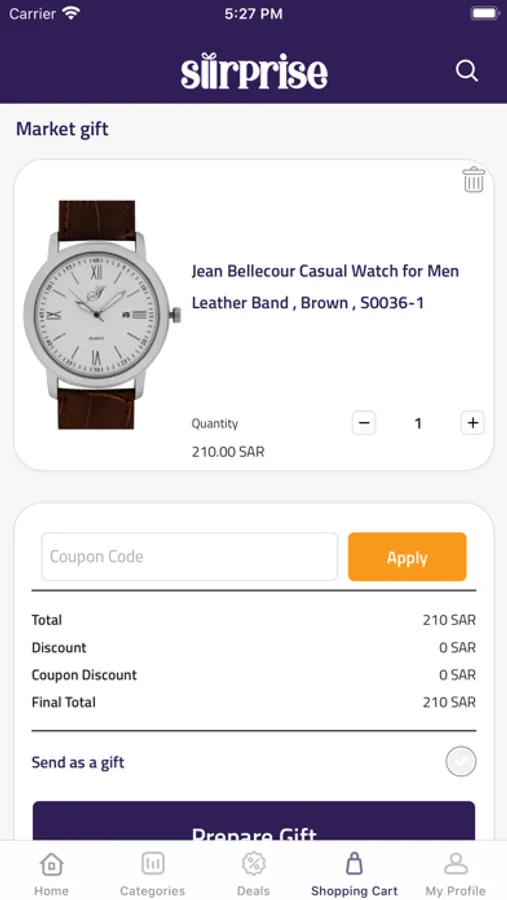Tap the quantity value of 1
This screenshot has width=507, height=900.
coord(418,424)
